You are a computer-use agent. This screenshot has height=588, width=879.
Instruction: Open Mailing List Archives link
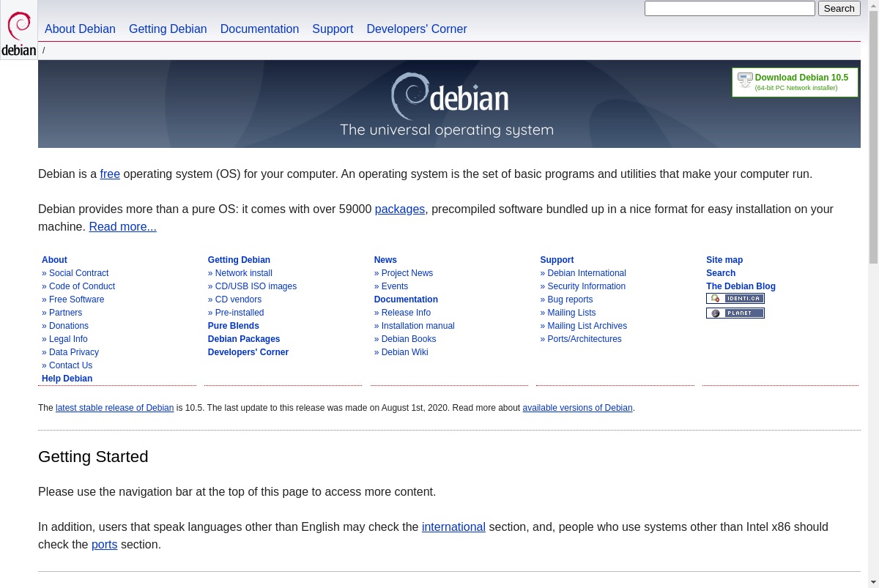click(587, 326)
